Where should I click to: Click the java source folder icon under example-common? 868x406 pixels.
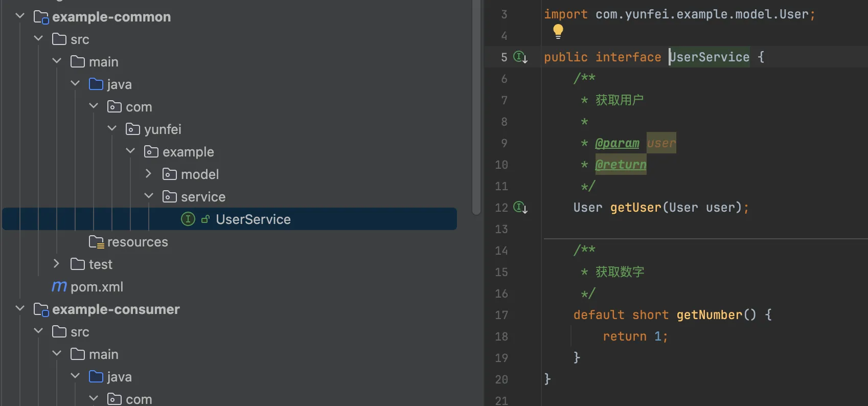(96, 84)
